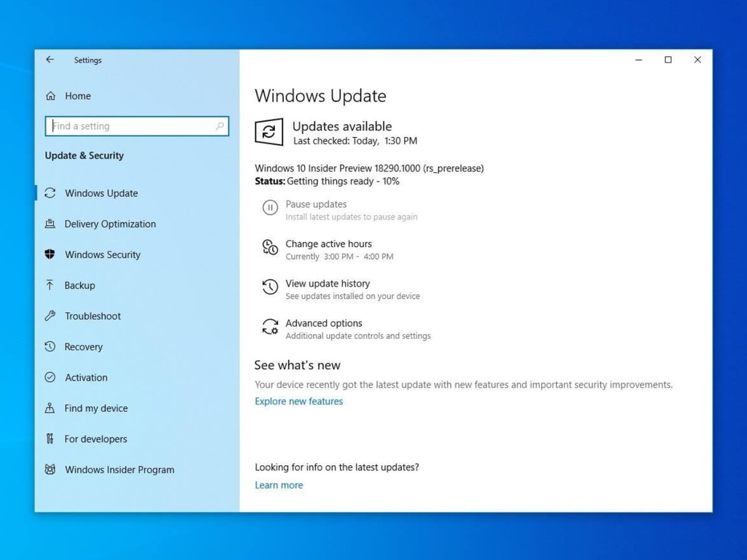Click the 'Updates available' heading
Screen dimensions: 747x560
[x=342, y=126]
